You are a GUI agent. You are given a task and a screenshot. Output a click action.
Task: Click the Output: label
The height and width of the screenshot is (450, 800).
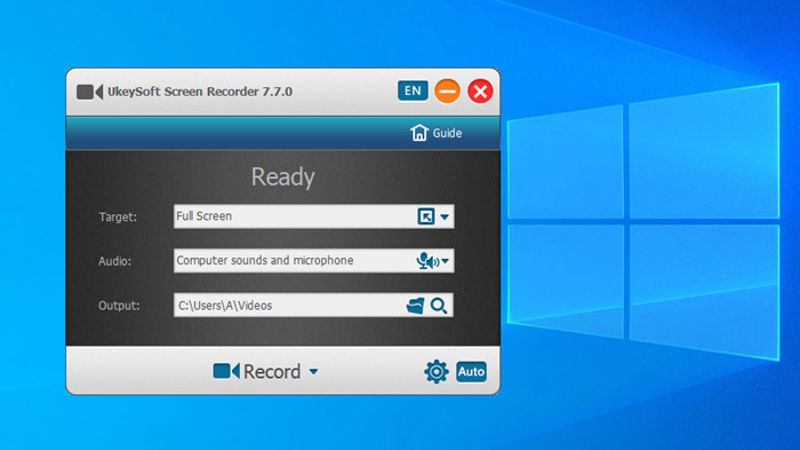pos(119,306)
